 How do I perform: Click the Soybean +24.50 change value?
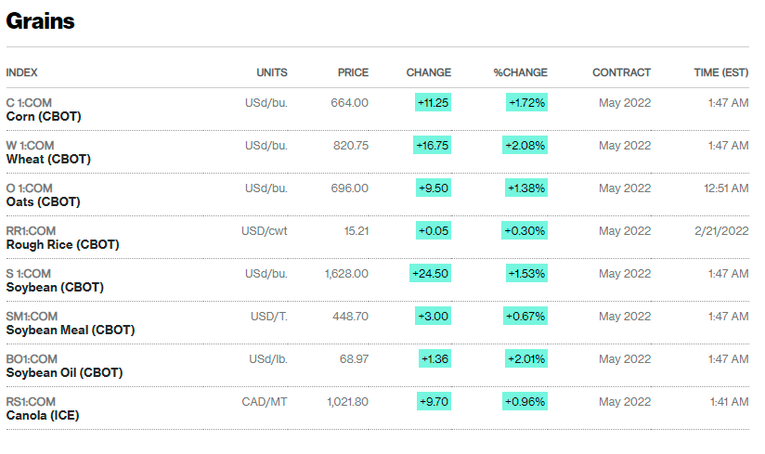(431, 273)
